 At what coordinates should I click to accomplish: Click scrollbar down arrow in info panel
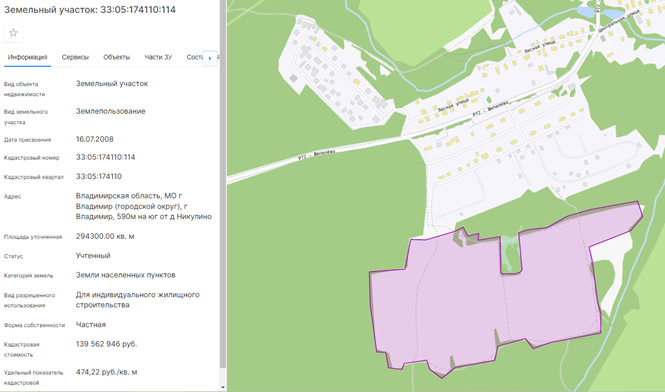click(223, 387)
